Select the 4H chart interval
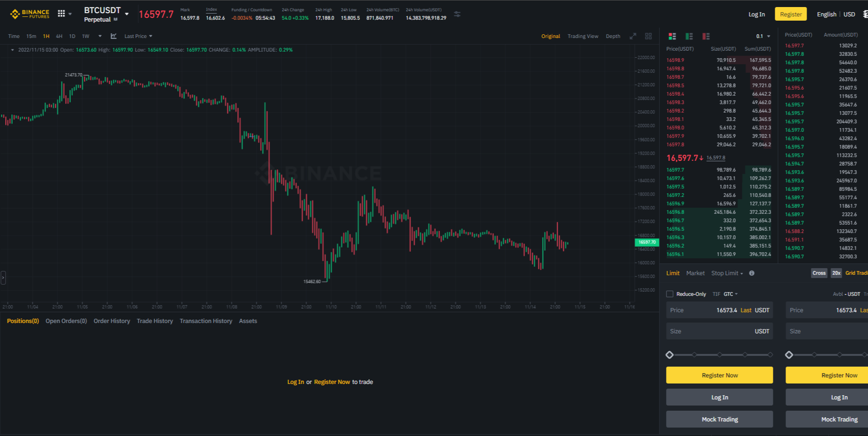 pos(59,36)
